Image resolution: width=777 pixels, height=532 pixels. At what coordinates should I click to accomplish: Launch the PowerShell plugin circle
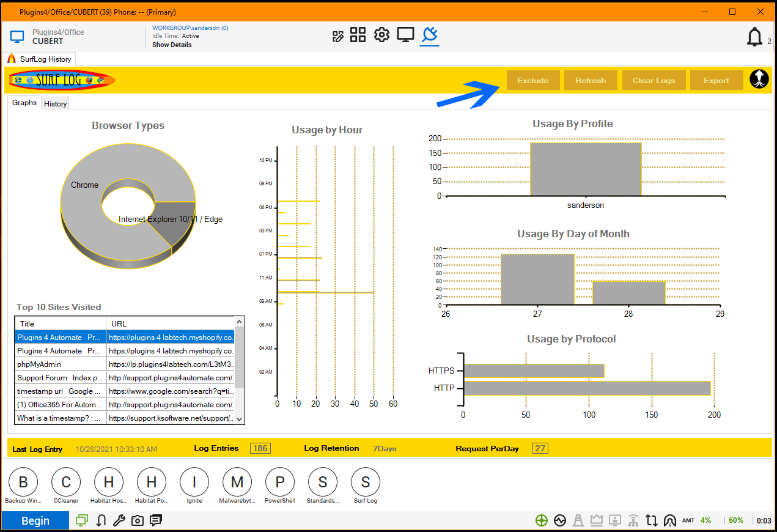280,482
